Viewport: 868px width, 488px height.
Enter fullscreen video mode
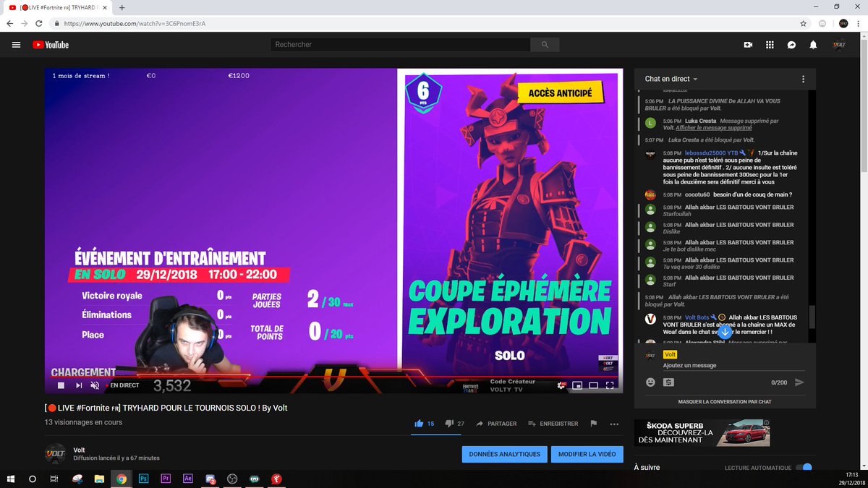pos(610,385)
